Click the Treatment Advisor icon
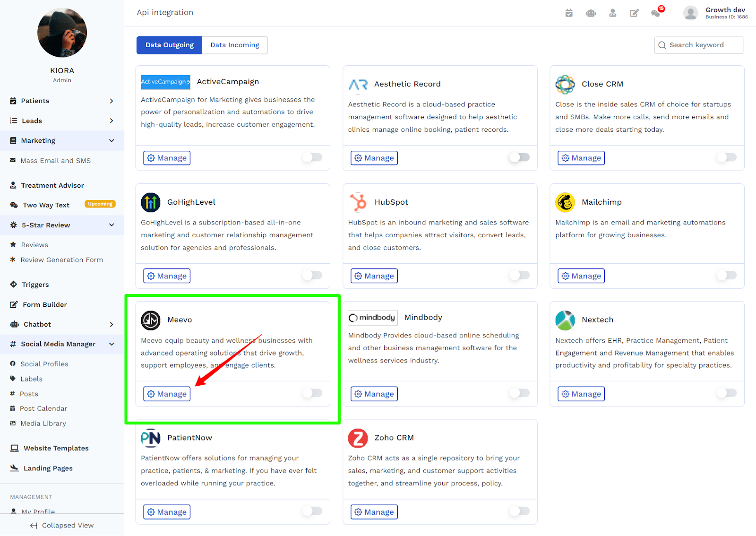The width and height of the screenshot is (756, 536). coord(13,185)
